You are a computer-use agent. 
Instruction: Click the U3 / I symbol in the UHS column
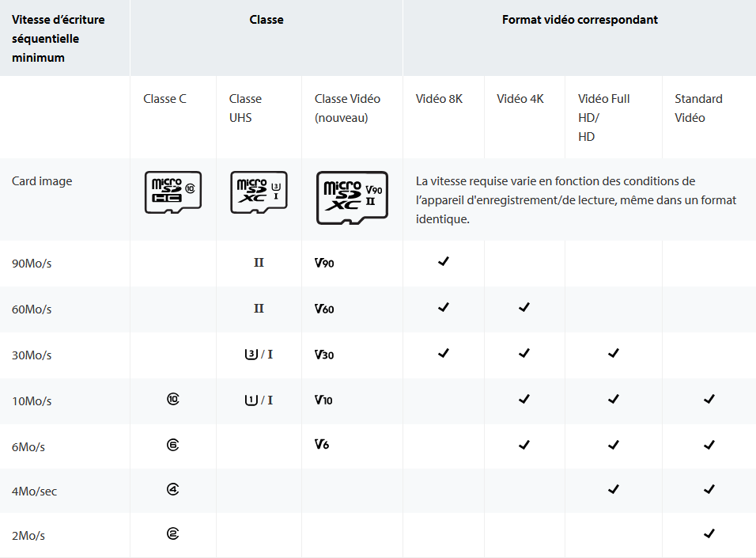pyautogui.click(x=259, y=355)
